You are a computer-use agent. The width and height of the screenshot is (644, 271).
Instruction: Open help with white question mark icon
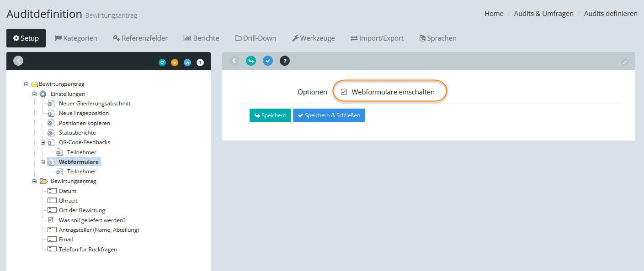point(200,63)
